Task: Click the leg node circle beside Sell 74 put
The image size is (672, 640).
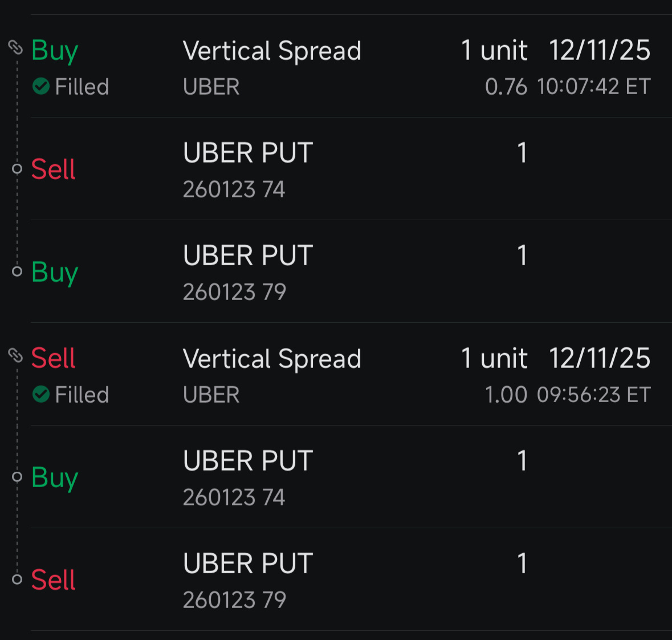Action: [17, 169]
